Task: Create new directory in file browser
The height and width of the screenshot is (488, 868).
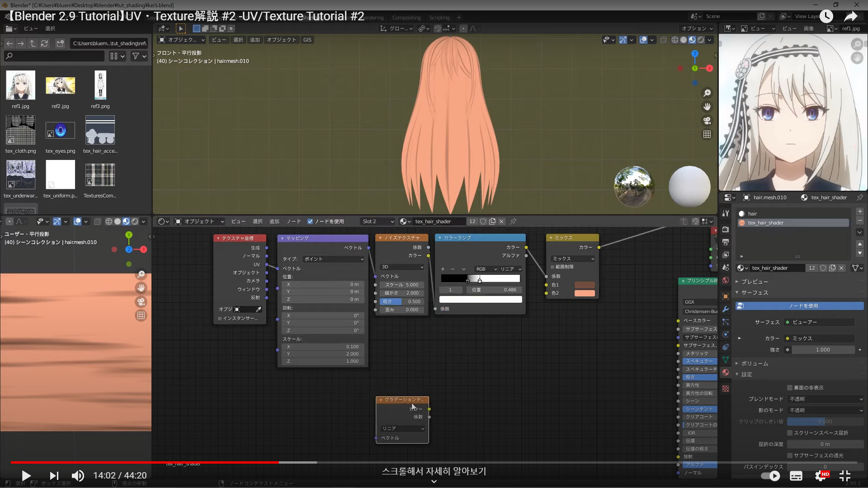Action: click(x=60, y=43)
